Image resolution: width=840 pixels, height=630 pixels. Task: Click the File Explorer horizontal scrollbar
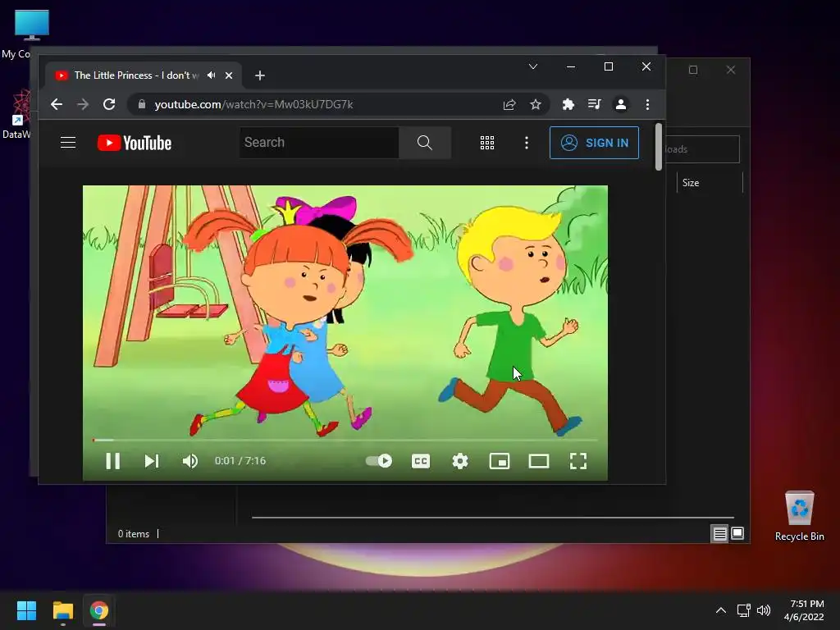(493, 518)
